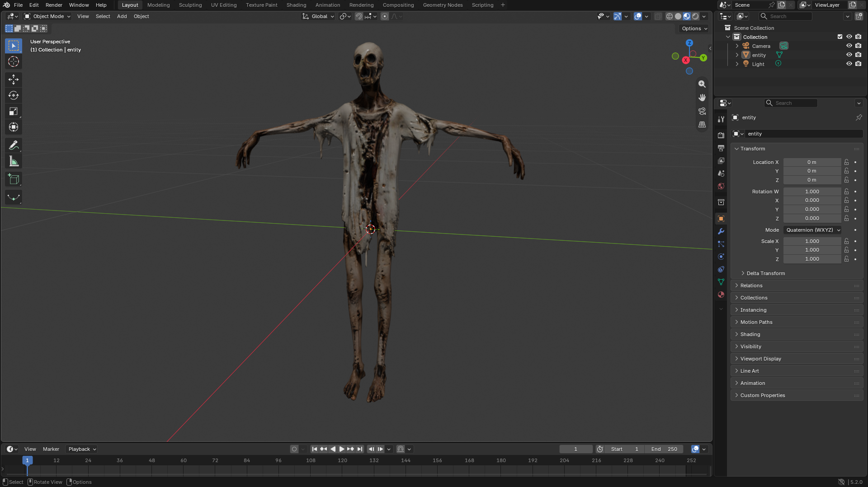Activate the Transform tool
868x487 pixels.
coord(14,127)
